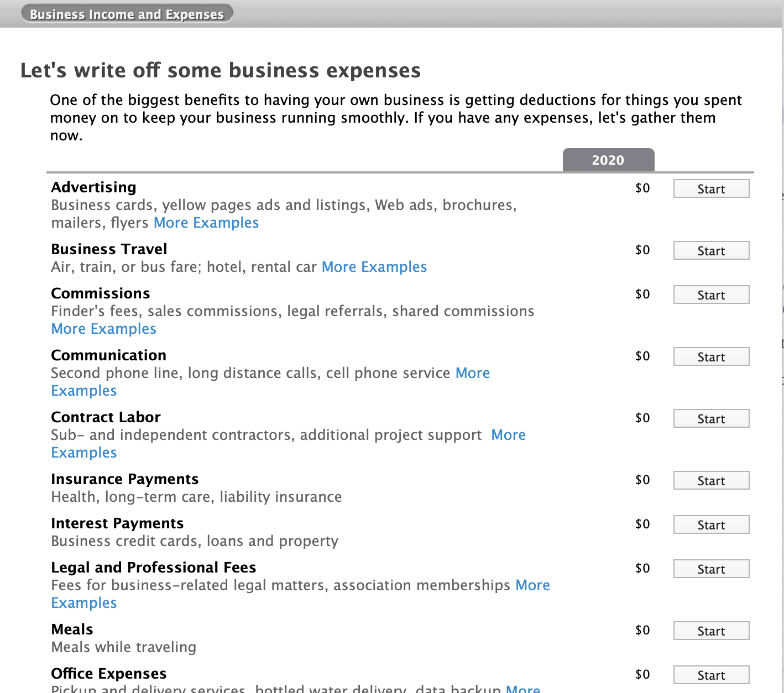The width and height of the screenshot is (784, 693).
Task: Start the Interest Payments expense entry
Action: 711,525
